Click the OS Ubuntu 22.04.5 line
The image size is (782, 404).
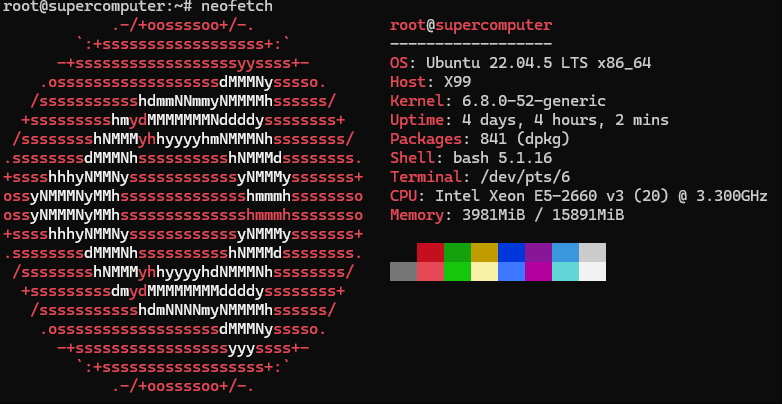pyautogui.click(x=520, y=63)
